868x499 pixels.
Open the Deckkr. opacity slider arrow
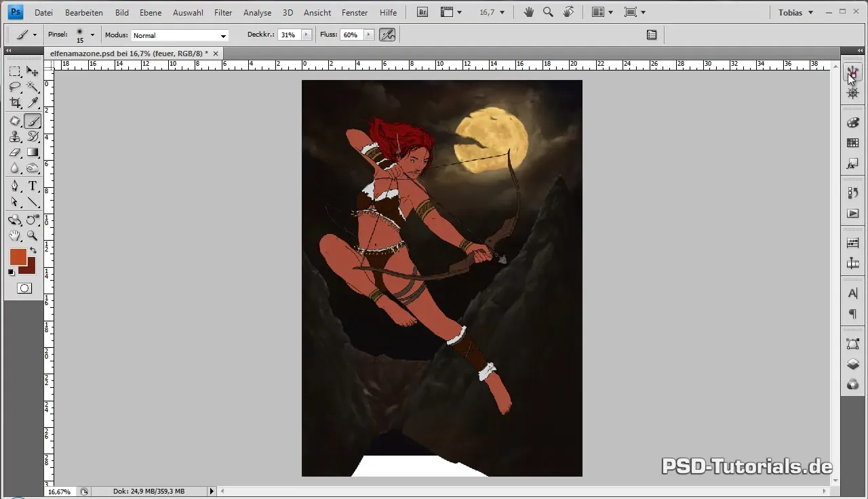(306, 35)
